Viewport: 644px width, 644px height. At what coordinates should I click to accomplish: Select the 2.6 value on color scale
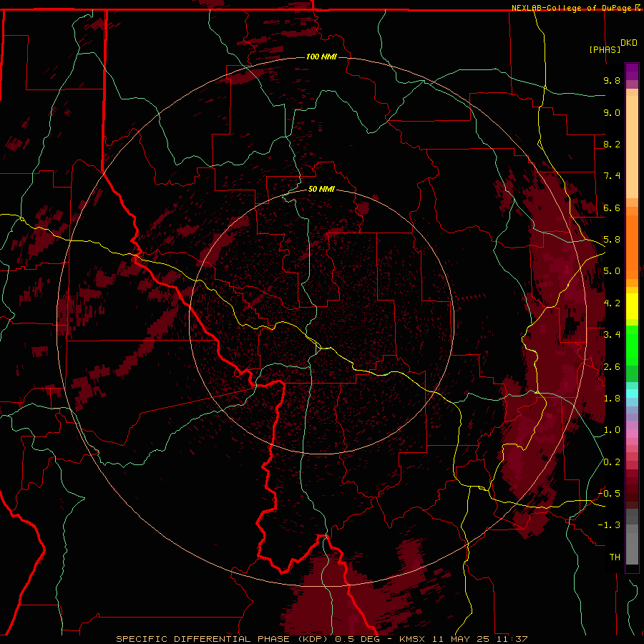point(612,367)
